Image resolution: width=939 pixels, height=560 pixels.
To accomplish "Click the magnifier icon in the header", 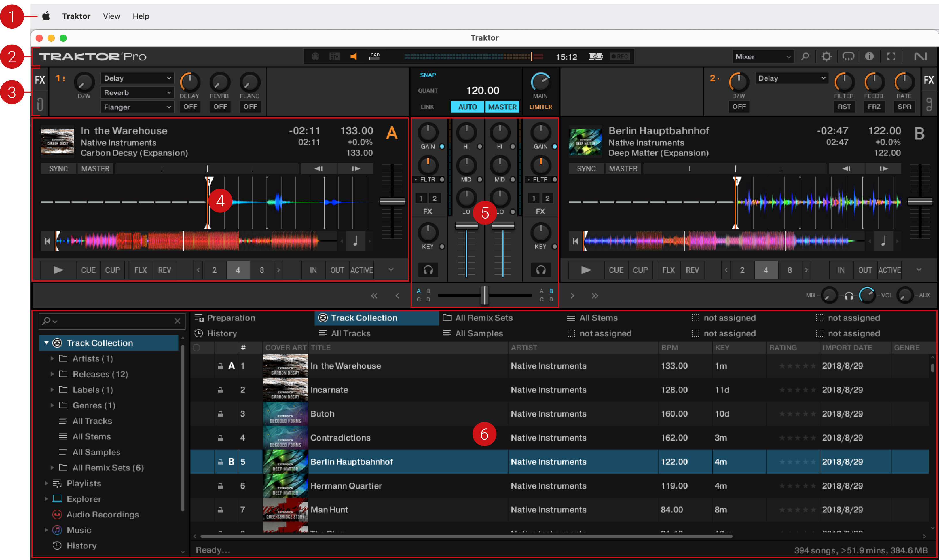I will pos(805,57).
